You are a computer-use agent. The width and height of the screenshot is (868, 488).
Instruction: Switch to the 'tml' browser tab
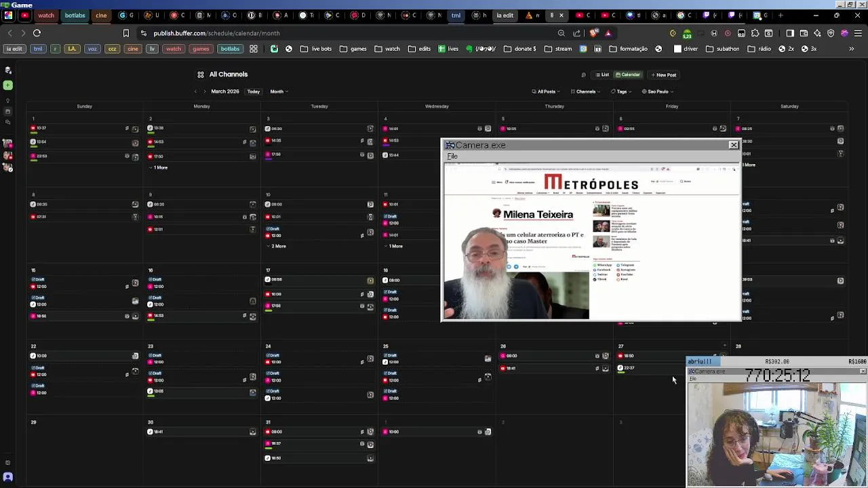(456, 15)
